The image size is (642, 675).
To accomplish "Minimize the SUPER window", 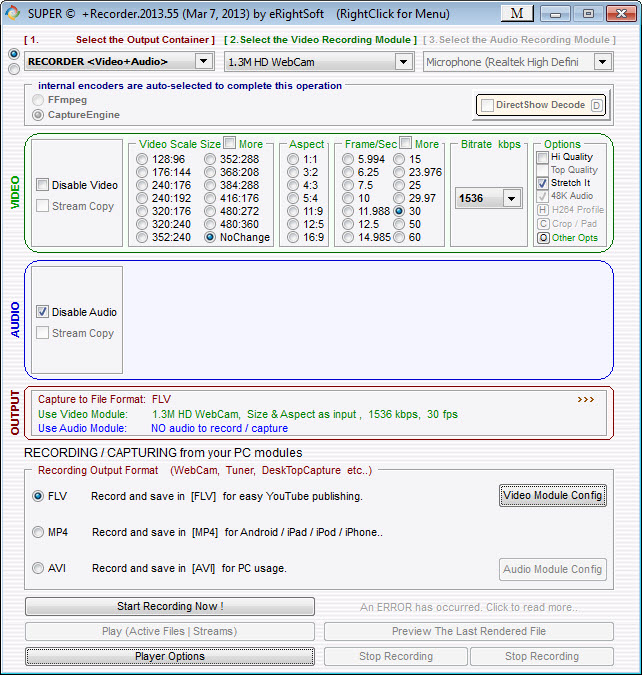I will click(x=555, y=13).
